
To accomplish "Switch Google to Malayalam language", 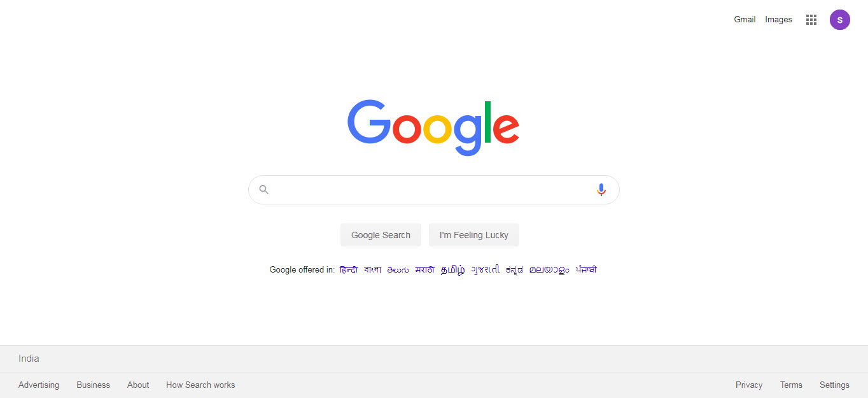I will (549, 270).
